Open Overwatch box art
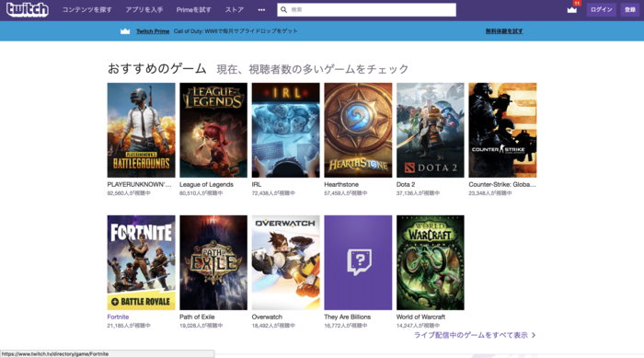 coord(286,262)
